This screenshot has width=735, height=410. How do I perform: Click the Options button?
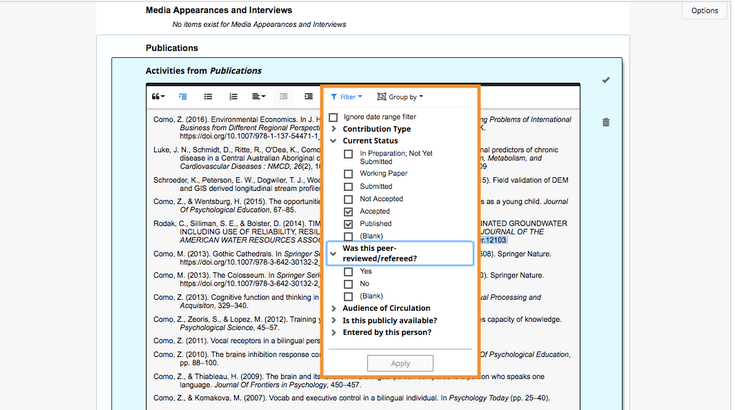pyautogui.click(x=705, y=10)
